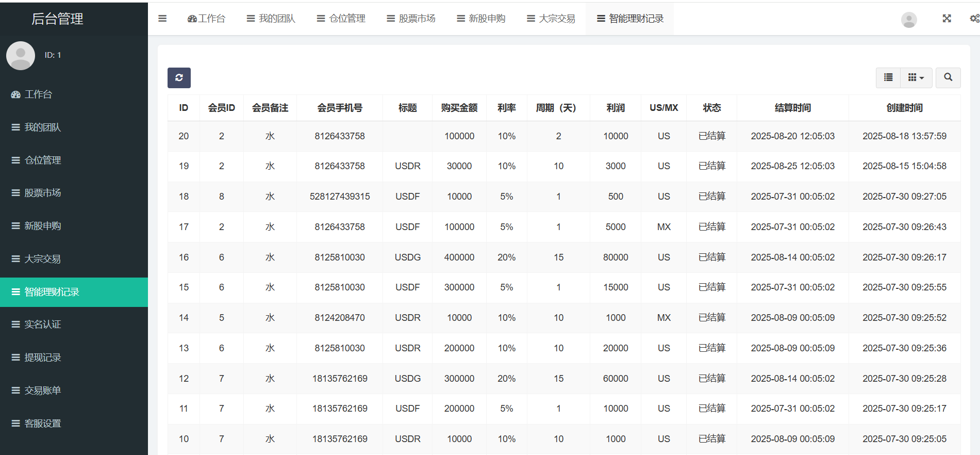The height and width of the screenshot is (455, 980).
Task: Switch to the 新股申购 top tab
Action: (481, 19)
